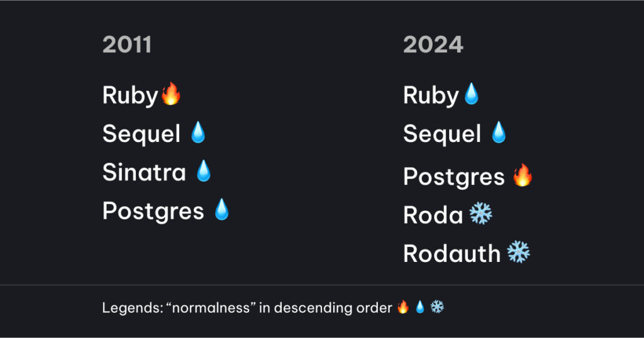Screen dimensions: 644x338
Task: Select the 2024 column heading
Action: click(x=433, y=45)
